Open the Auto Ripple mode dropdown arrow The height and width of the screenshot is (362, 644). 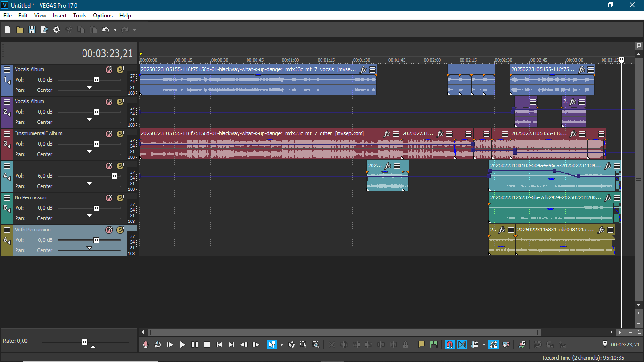[484, 345]
